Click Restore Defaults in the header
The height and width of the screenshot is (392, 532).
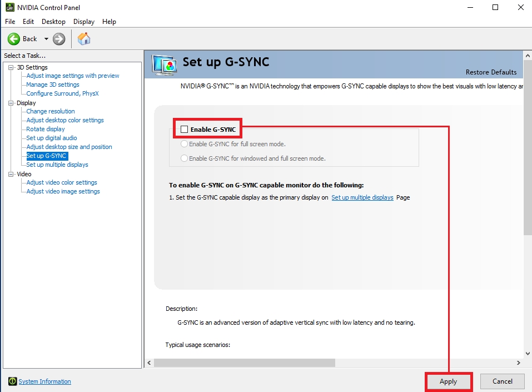coord(491,72)
